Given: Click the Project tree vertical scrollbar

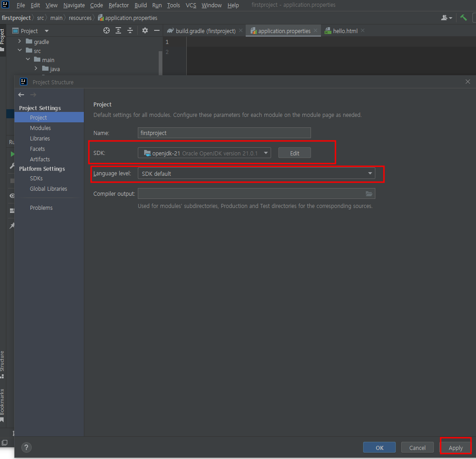Looking at the screenshot, I should click(x=160, y=63).
